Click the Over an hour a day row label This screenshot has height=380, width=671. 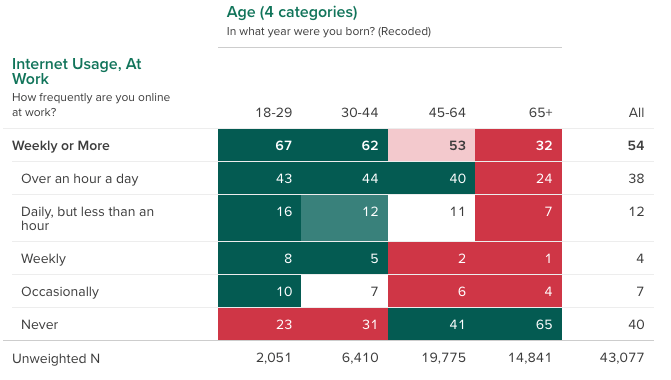(80, 178)
